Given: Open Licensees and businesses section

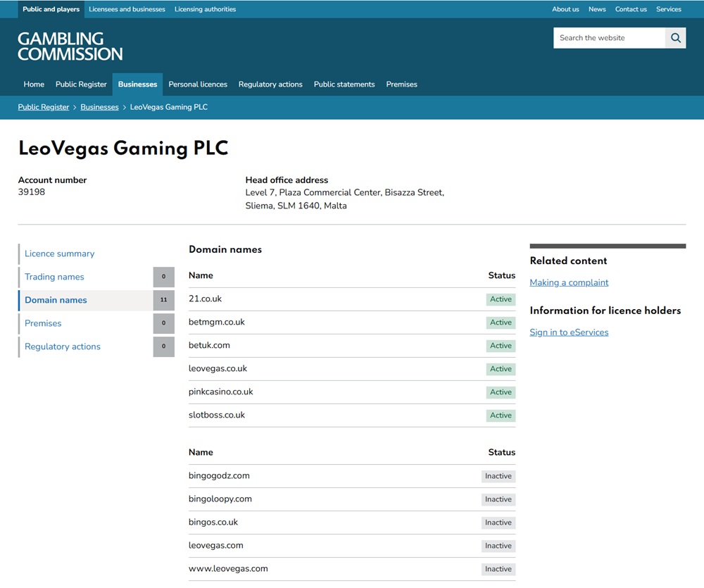Looking at the screenshot, I should (x=127, y=9).
